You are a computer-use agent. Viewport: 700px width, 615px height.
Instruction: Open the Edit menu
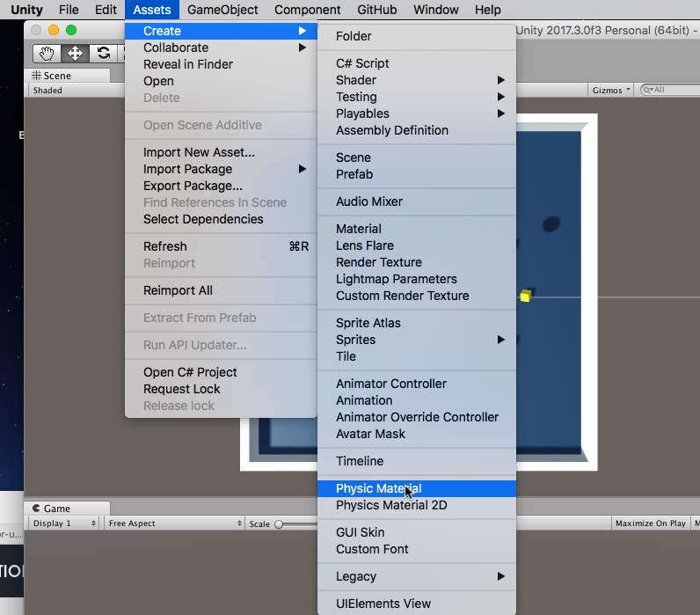coord(106,10)
